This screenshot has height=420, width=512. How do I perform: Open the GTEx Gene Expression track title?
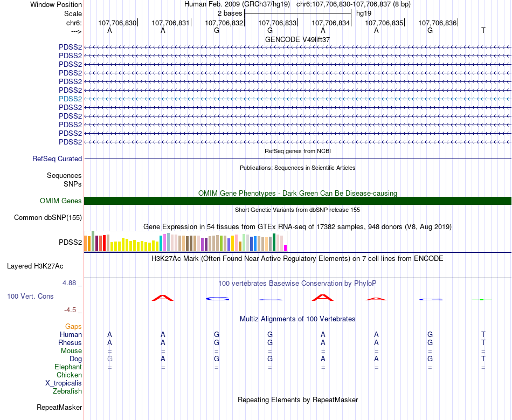point(297,226)
